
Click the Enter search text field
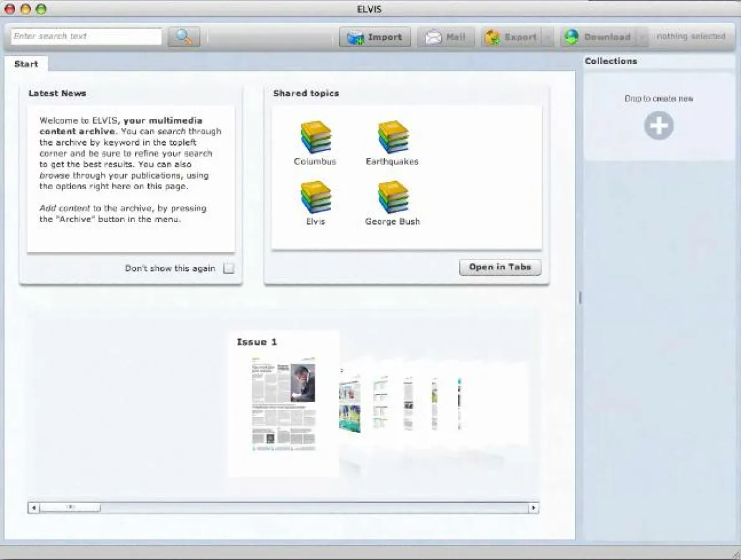pos(86,37)
